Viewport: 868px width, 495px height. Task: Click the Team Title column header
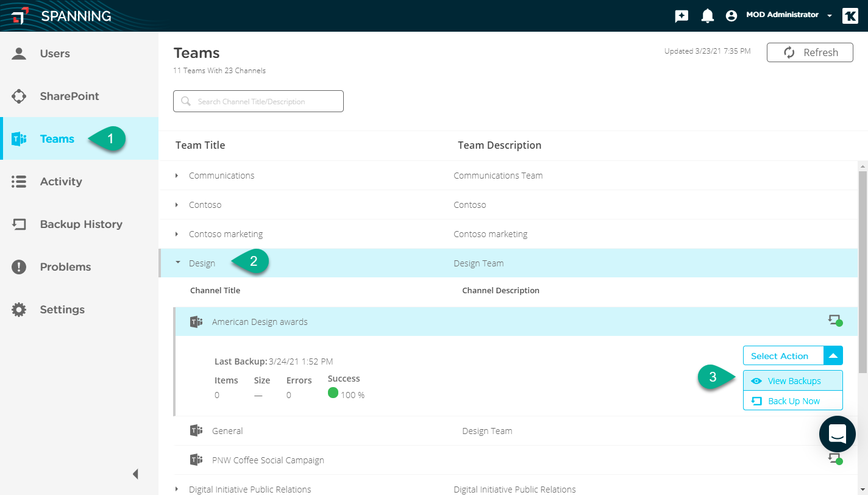[x=201, y=145]
